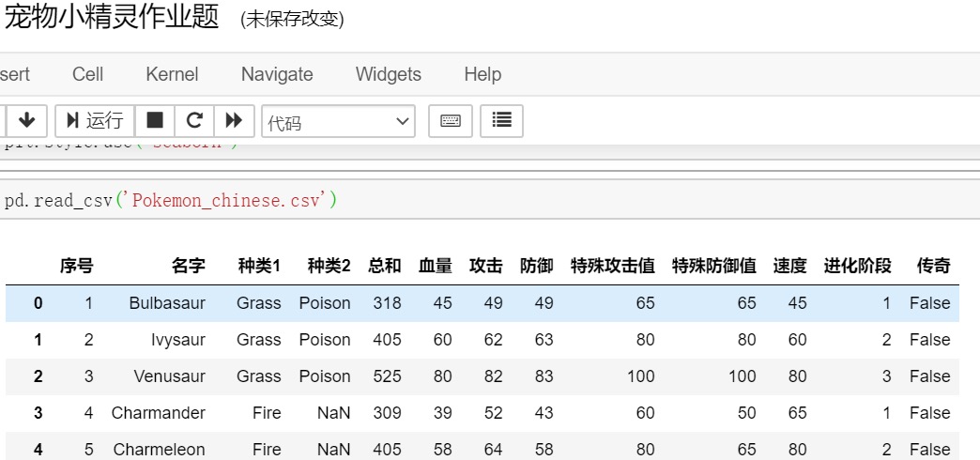Restart the kernel with the circular arrow icon

tap(194, 120)
